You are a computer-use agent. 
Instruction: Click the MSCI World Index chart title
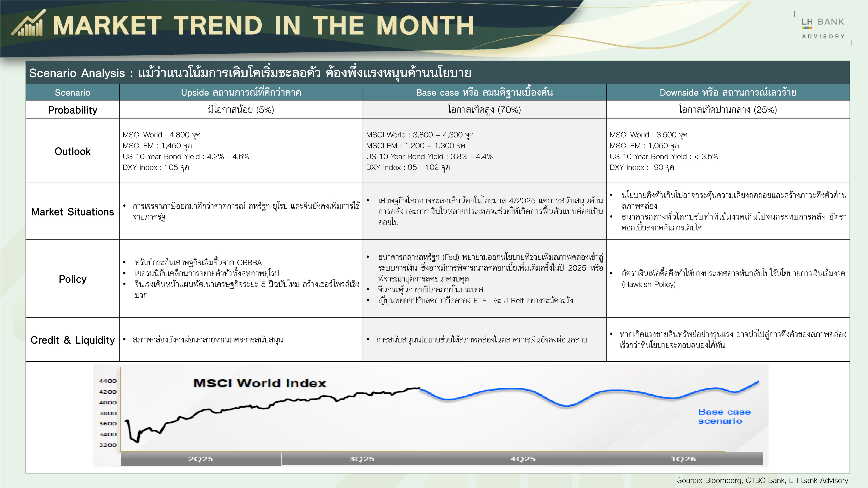pyautogui.click(x=260, y=383)
